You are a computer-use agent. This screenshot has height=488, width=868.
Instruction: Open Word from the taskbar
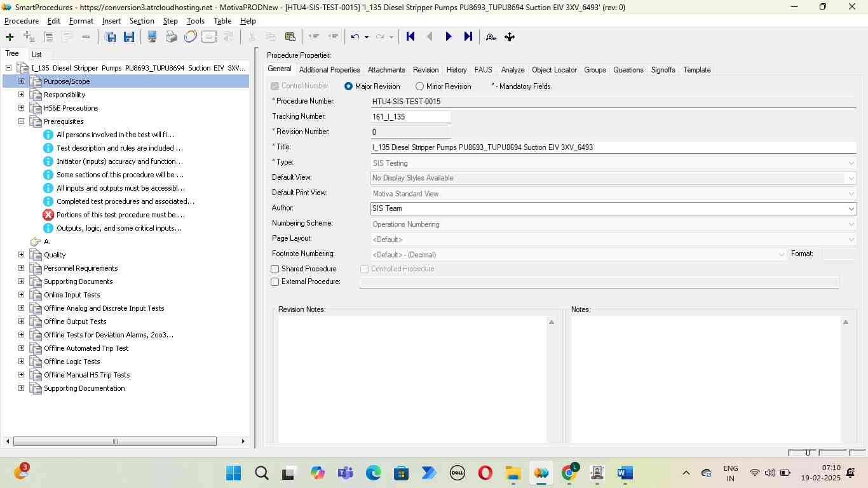click(625, 473)
